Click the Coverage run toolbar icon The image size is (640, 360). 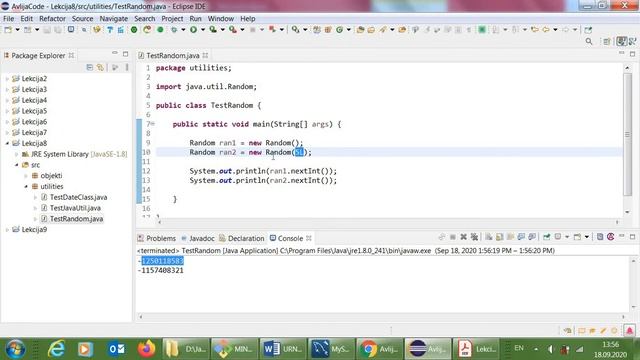pyautogui.click(x=213, y=30)
